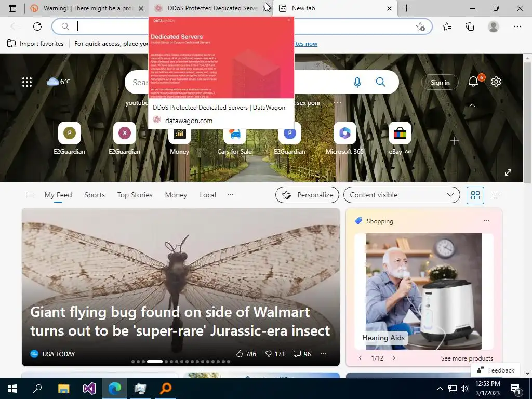
Task: Switch feed to list layout view
Action: click(x=495, y=195)
